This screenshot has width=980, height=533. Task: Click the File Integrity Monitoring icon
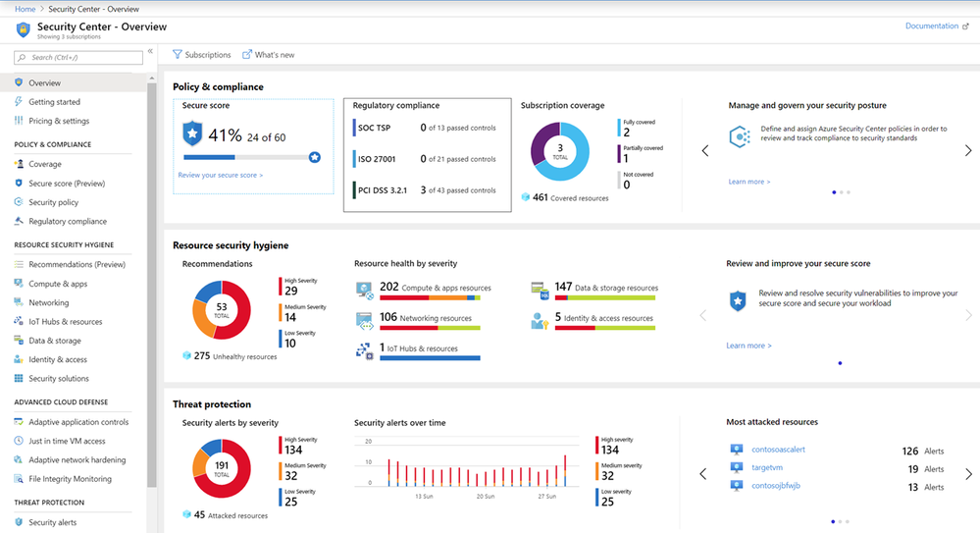pyautogui.click(x=19, y=479)
